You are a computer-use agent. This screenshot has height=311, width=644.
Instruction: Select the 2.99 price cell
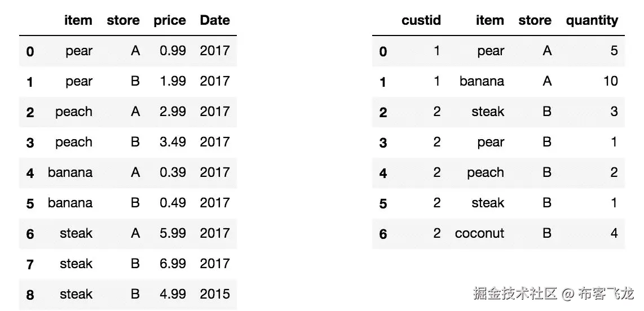pos(173,112)
